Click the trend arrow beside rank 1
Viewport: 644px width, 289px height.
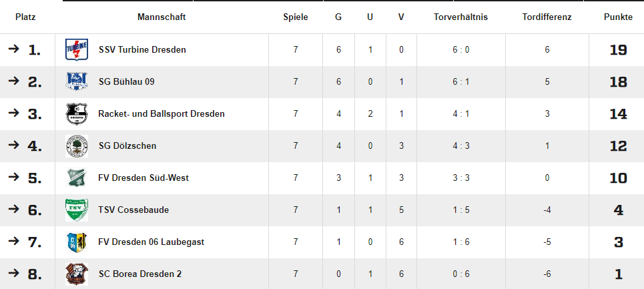point(14,49)
